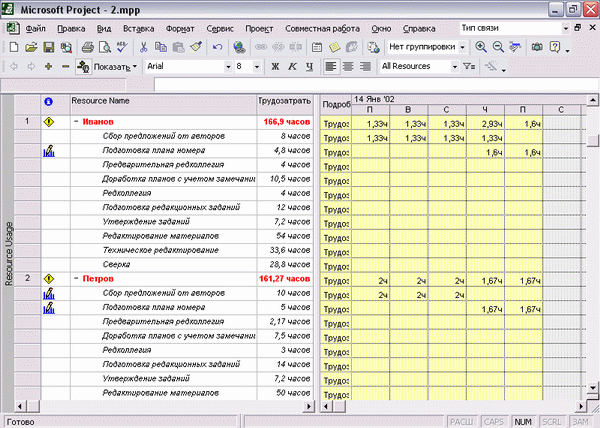Screen dimensions: 600x428
Task: Click the Трудозатраты column header
Action: tap(285, 104)
